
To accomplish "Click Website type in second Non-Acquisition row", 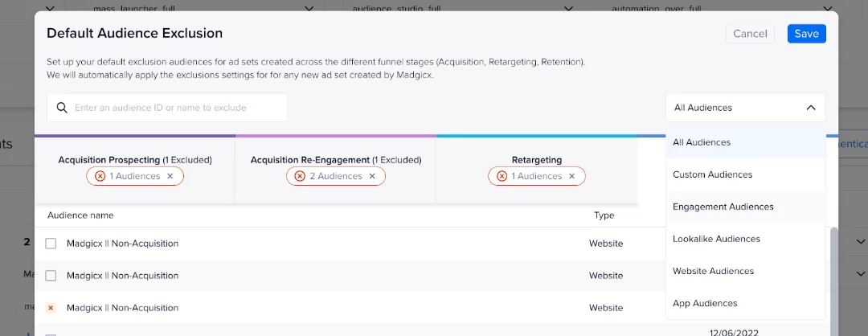I will [x=606, y=276].
